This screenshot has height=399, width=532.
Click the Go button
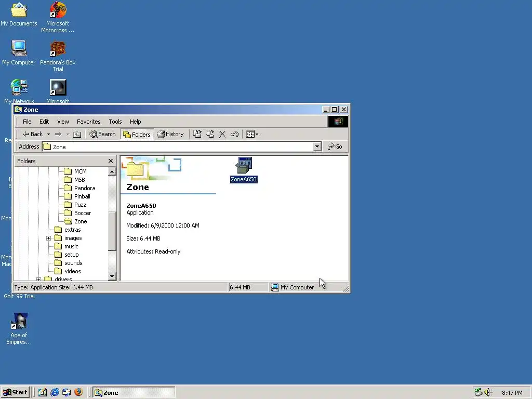tap(335, 147)
